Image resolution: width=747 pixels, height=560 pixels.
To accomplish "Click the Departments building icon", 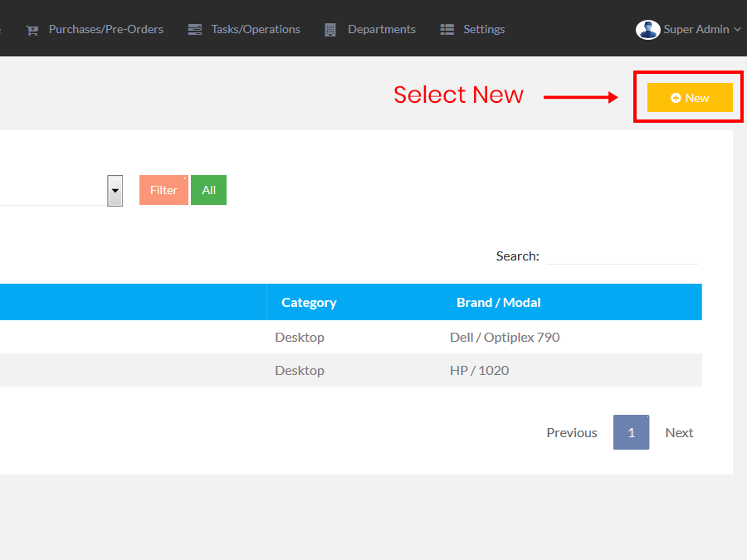I will (330, 30).
